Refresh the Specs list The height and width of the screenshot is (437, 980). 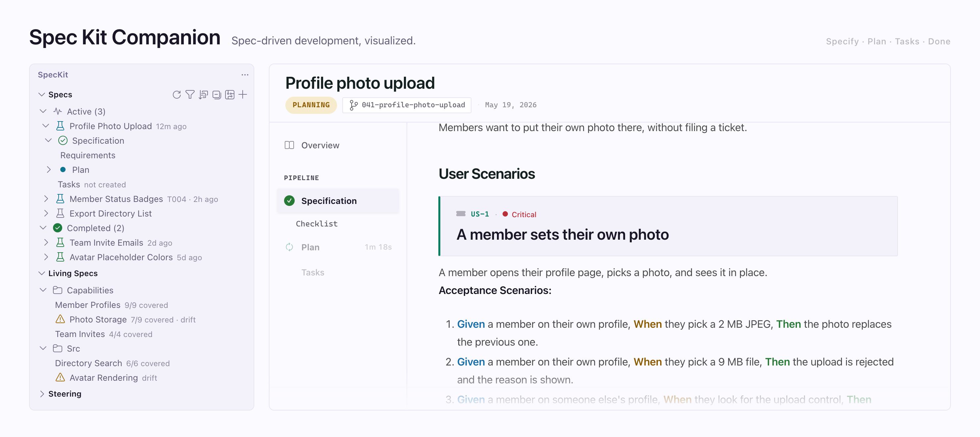click(176, 94)
